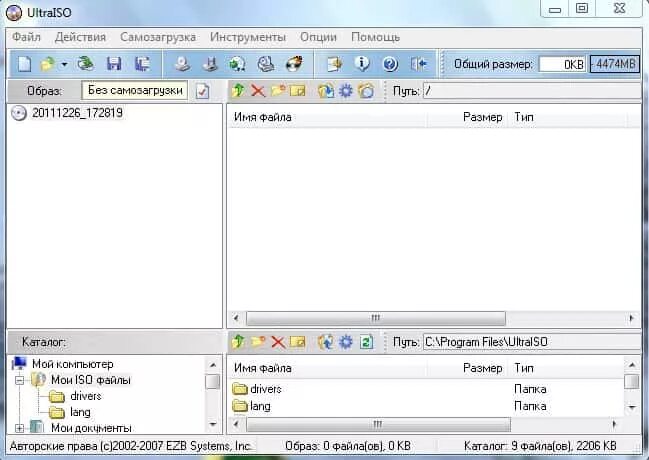The height and width of the screenshot is (460, 649).
Task: Click the red X Delete icon in the image toolbar
Action: (x=258, y=91)
